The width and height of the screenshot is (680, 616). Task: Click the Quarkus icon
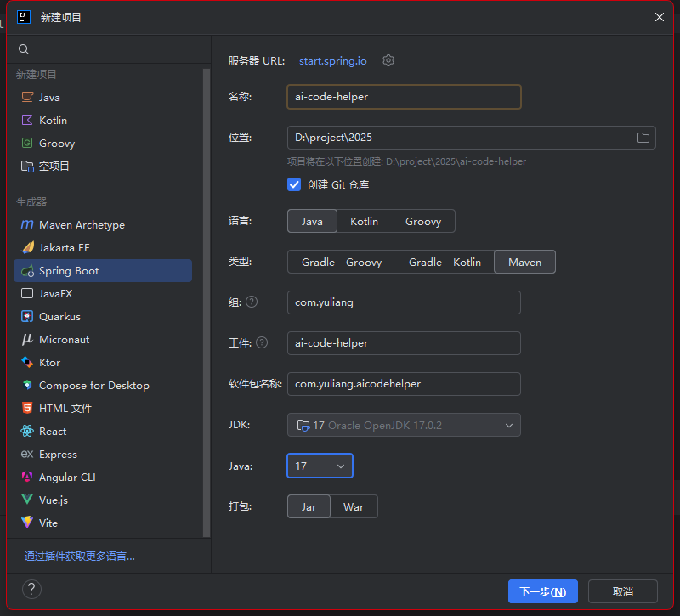pyautogui.click(x=27, y=316)
